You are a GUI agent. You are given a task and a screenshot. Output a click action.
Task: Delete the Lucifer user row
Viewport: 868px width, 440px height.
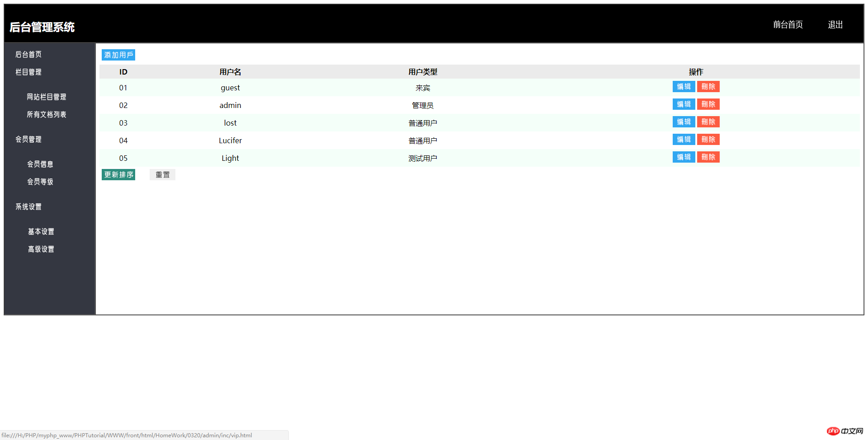pyautogui.click(x=708, y=140)
